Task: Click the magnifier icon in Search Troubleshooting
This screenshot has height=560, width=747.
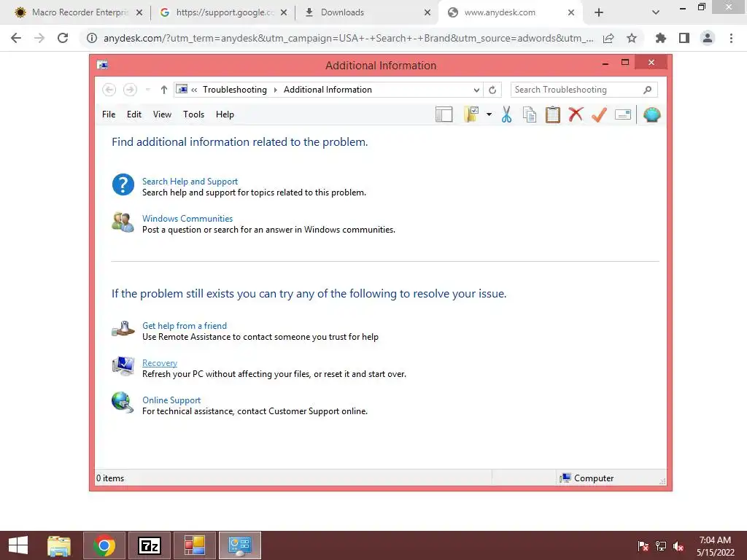Action: [648, 90]
